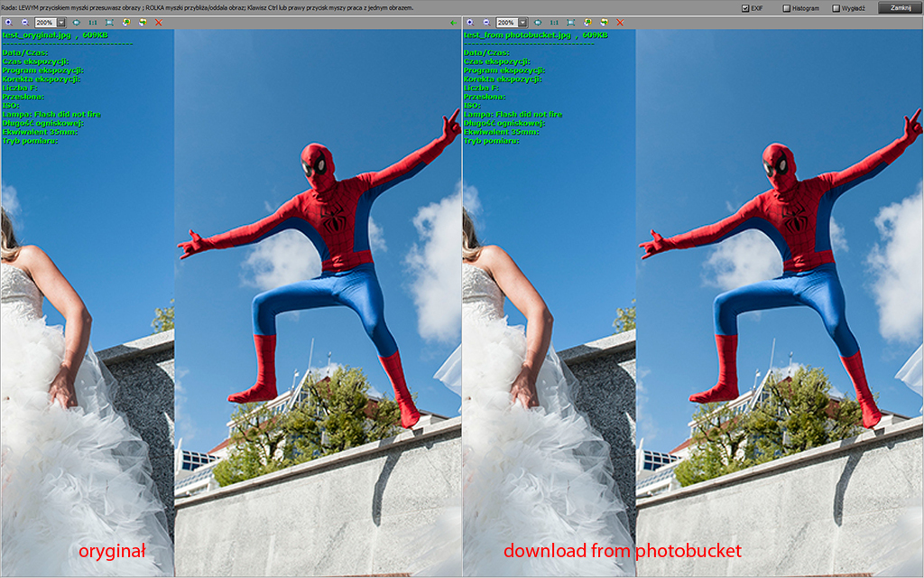
Task: Enable the Histogram checkbox
Action: (786, 8)
